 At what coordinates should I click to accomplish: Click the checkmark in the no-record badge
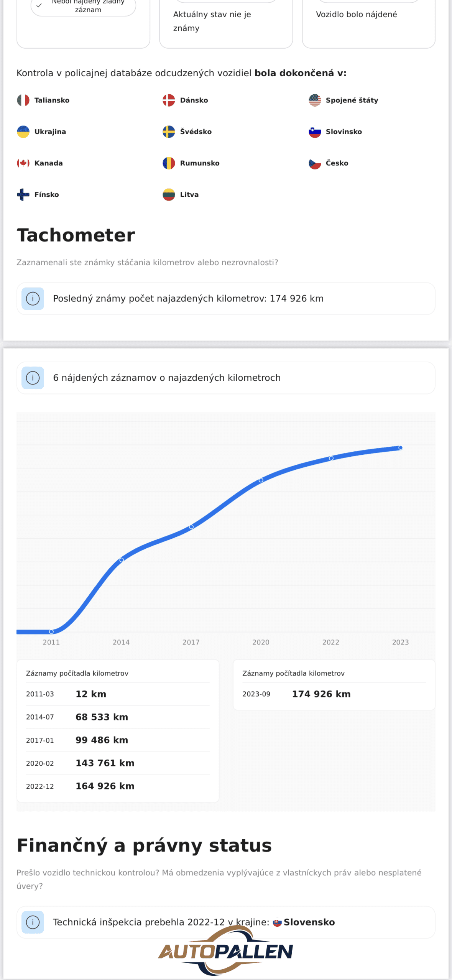[39, 5]
